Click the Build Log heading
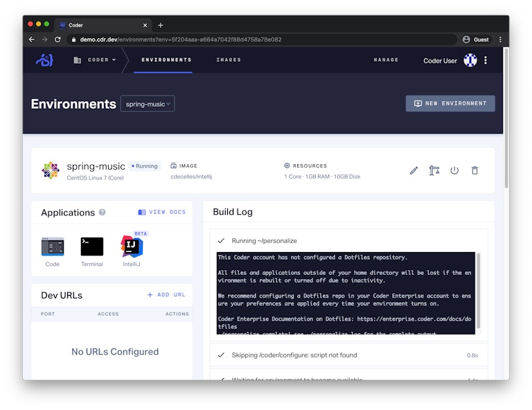Screen dimensions: 532x410 coord(233,212)
